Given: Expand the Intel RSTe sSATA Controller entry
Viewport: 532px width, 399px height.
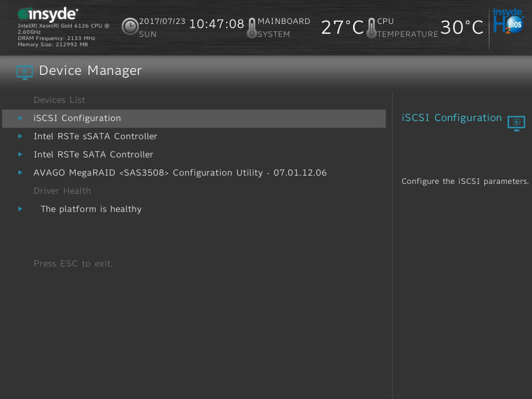Looking at the screenshot, I should click(95, 136).
